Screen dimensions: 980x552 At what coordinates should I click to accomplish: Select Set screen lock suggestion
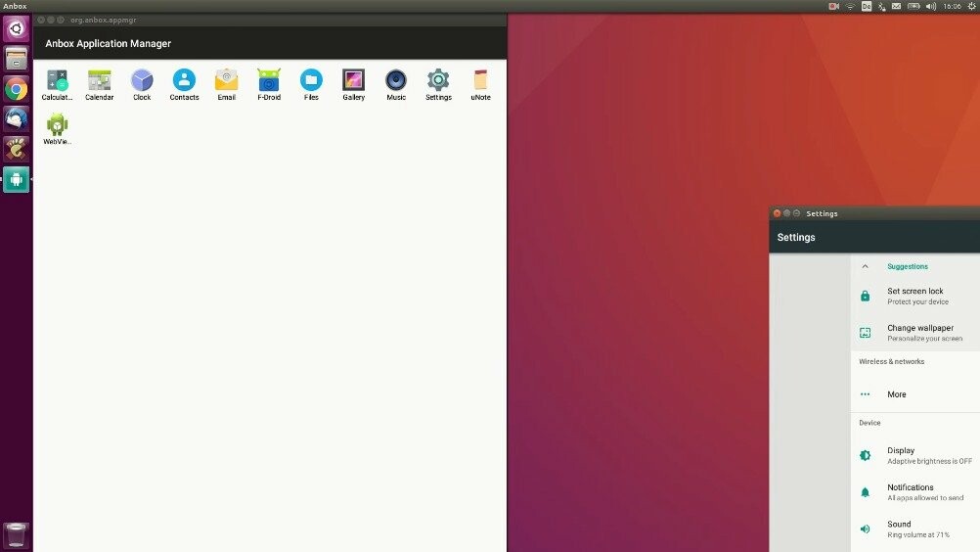pyautogui.click(x=914, y=296)
